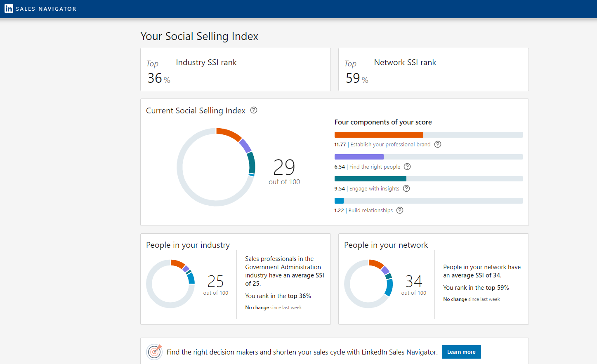Screen dimensions: 597x364
Task: Click the industry donut chart
Action: (x=170, y=284)
